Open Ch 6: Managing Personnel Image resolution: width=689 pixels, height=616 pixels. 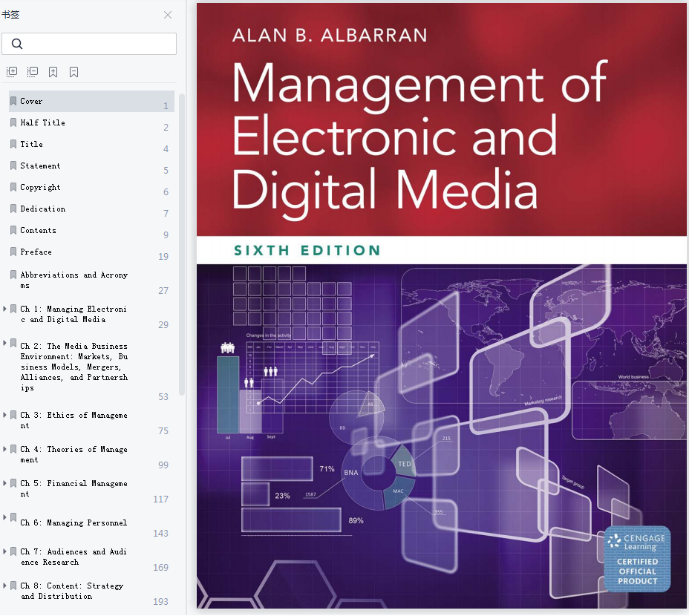74,522
